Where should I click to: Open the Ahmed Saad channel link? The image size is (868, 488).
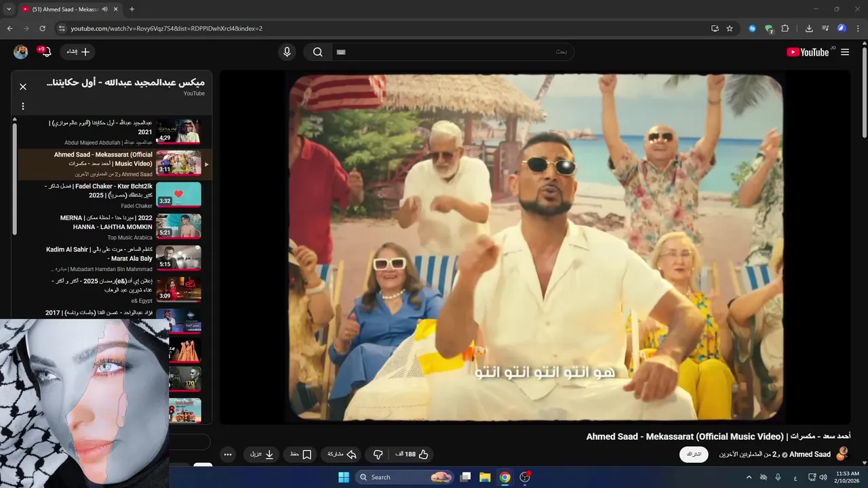tap(810, 454)
